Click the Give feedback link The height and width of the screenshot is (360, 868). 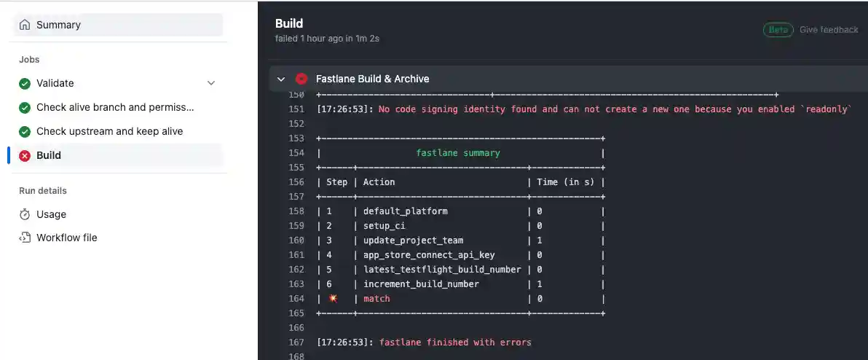click(x=829, y=30)
